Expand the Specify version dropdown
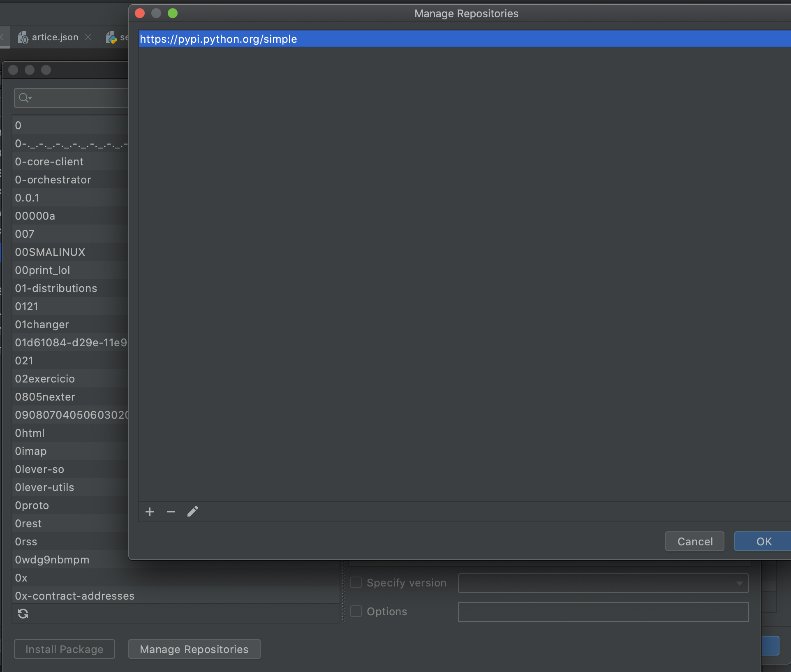 tap(739, 583)
